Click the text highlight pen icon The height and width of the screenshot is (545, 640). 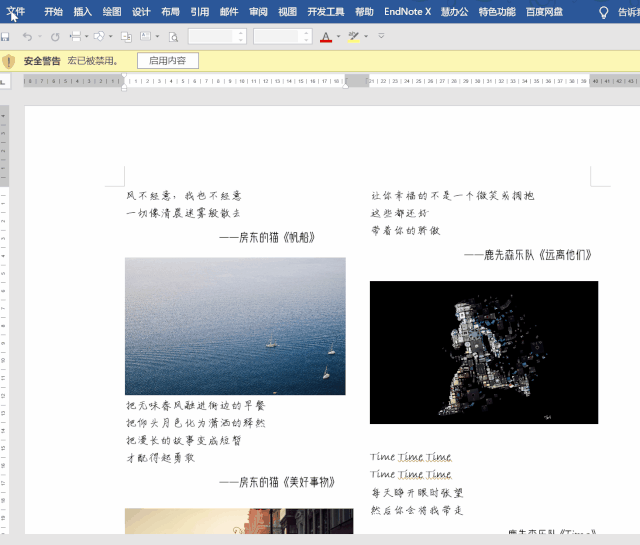[352, 36]
